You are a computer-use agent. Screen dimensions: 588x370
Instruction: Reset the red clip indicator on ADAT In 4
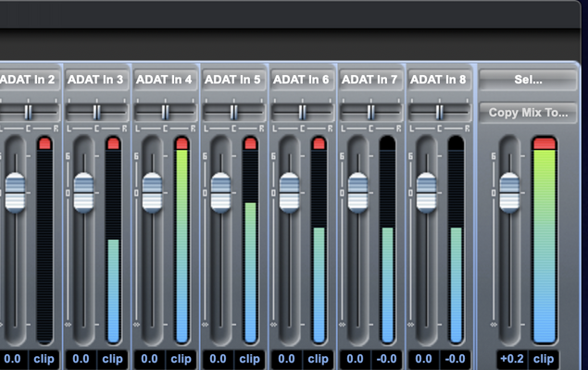point(181,143)
